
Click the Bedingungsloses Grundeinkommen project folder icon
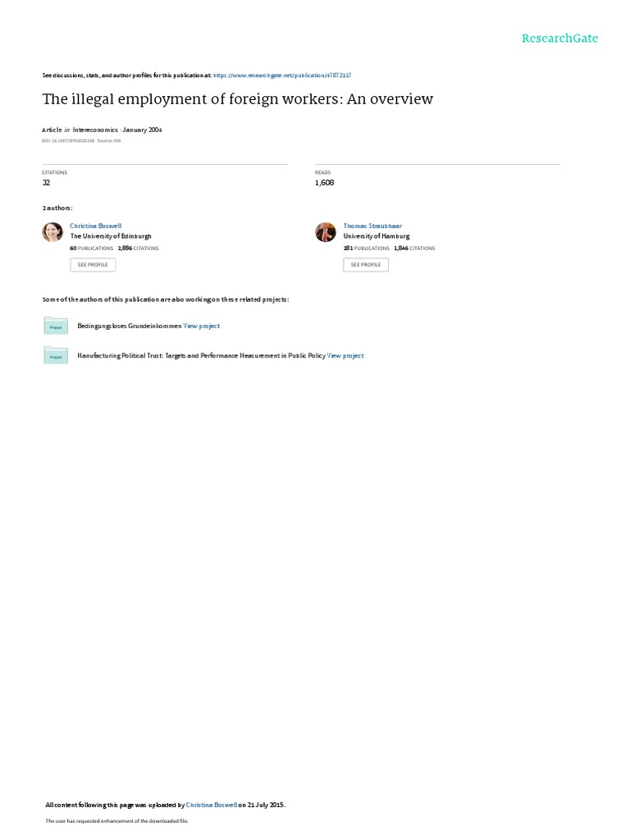pos(56,326)
